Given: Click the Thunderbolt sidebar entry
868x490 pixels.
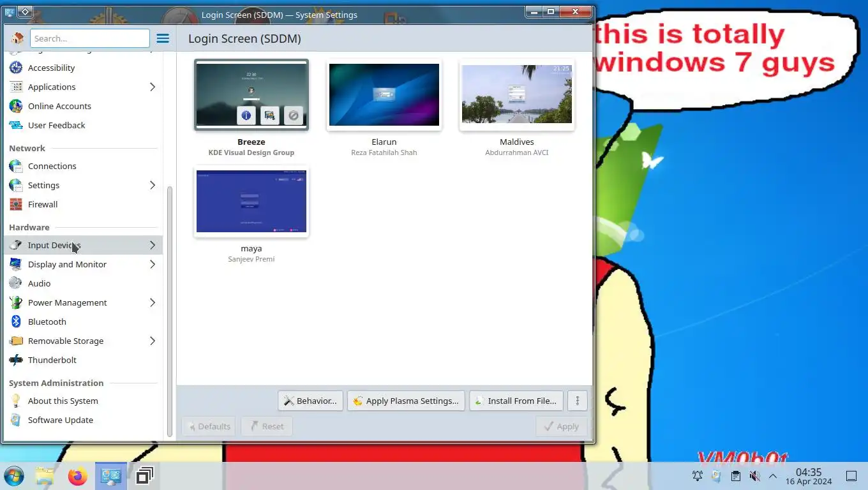Looking at the screenshot, I should [84, 360].
